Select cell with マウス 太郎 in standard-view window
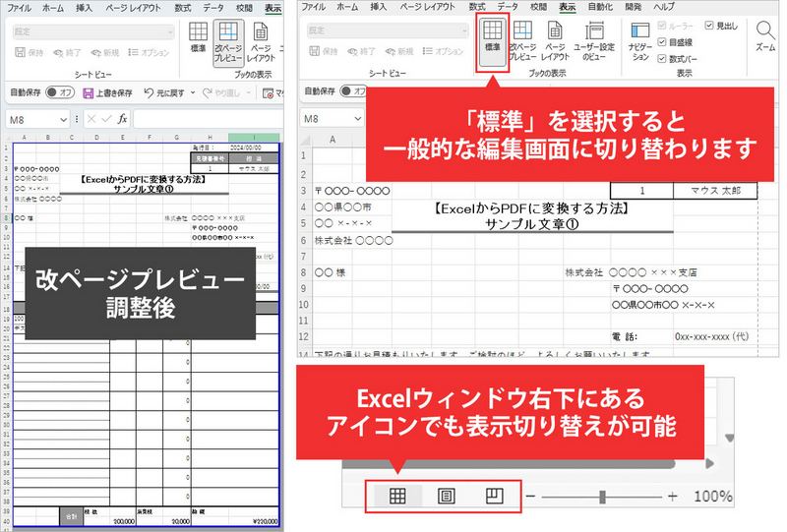The height and width of the screenshot is (532, 787). tap(715, 191)
